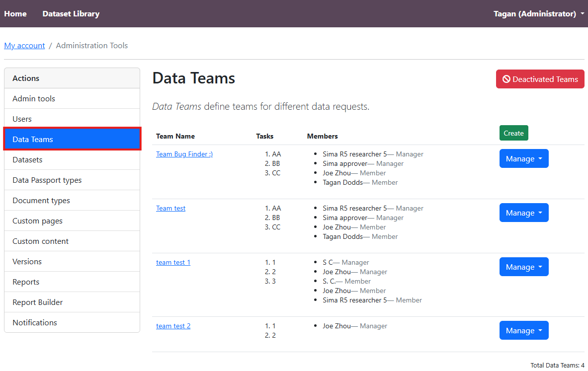Viewport: 588px width, 371px height.
Task: Open the Tagan (Administrator) account dropdown
Action: click(538, 14)
